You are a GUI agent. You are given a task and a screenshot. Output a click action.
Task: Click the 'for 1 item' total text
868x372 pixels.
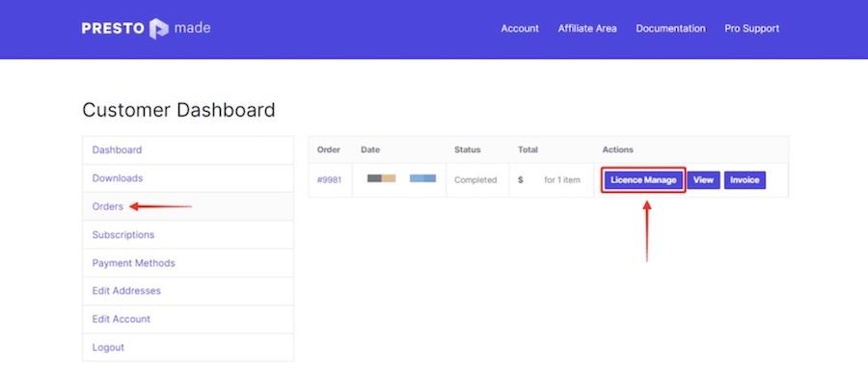(x=562, y=180)
